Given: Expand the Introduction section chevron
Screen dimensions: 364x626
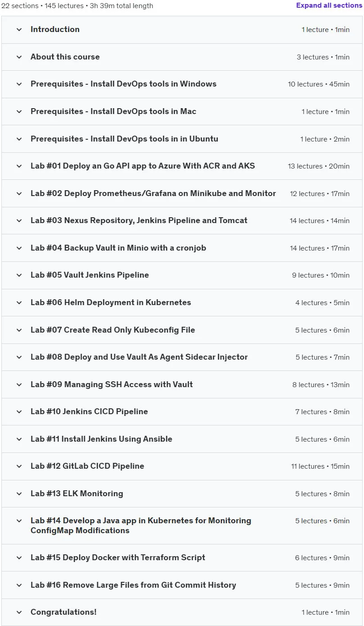Looking at the screenshot, I should tap(19, 30).
